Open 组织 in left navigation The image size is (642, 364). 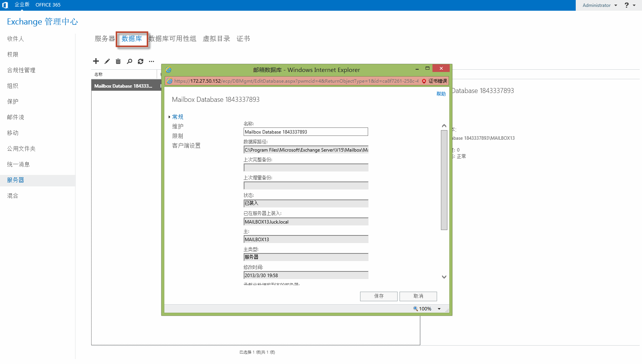click(x=13, y=86)
